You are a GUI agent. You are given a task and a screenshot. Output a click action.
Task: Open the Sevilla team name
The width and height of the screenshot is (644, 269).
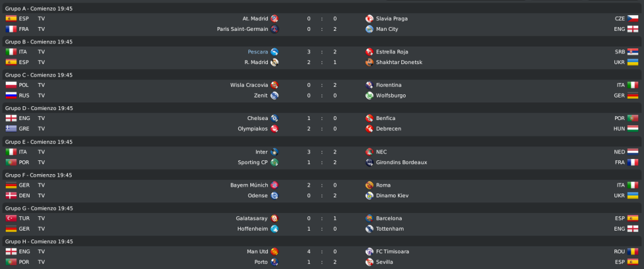384,262
